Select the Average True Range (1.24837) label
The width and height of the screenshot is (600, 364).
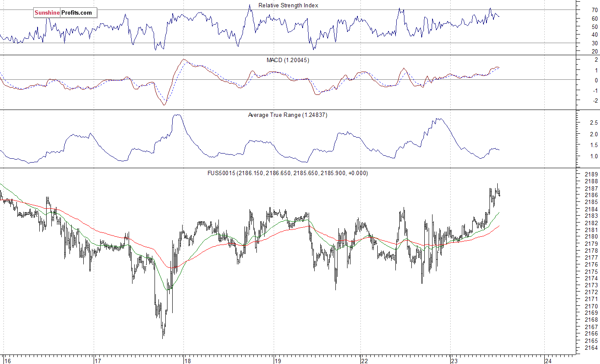(287, 115)
